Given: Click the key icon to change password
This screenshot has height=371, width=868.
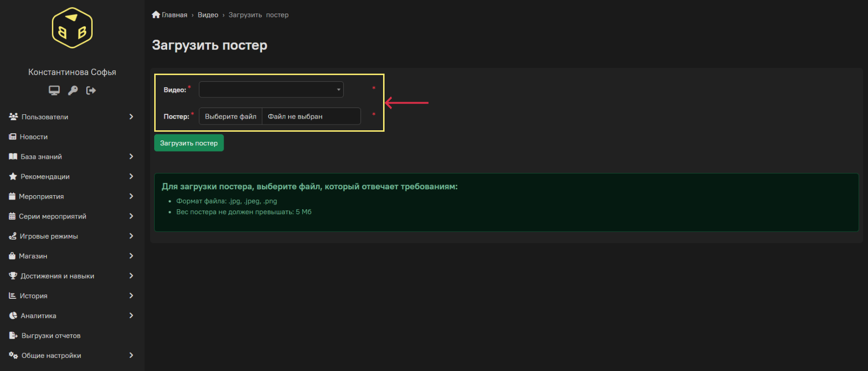Looking at the screenshot, I should [73, 91].
